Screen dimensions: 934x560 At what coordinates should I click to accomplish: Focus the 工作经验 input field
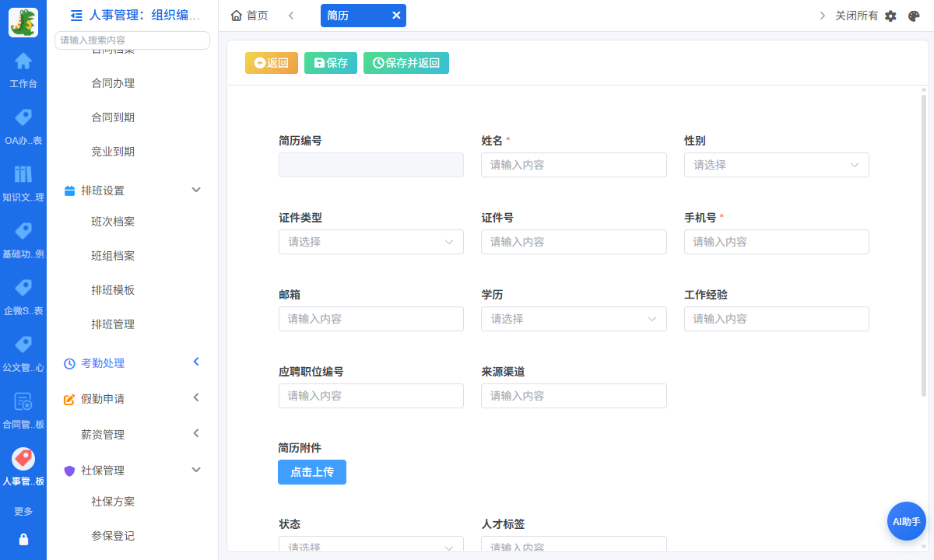click(x=777, y=319)
